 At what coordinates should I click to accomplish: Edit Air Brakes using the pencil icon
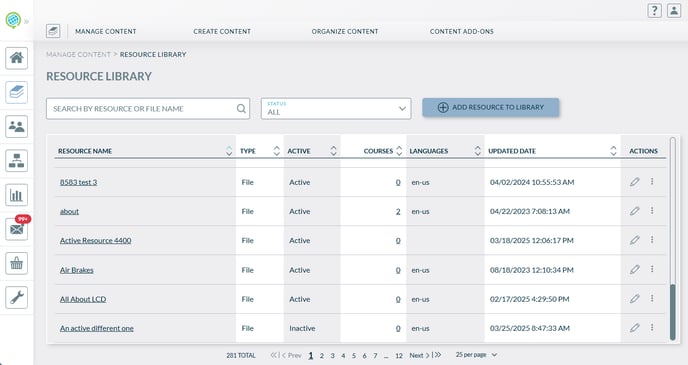tap(634, 269)
